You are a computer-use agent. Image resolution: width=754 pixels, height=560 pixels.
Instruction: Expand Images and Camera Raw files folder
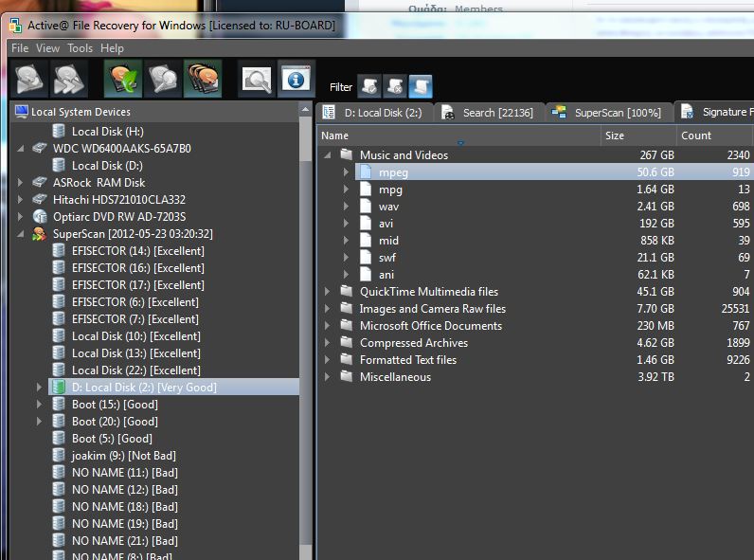coord(328,309)
